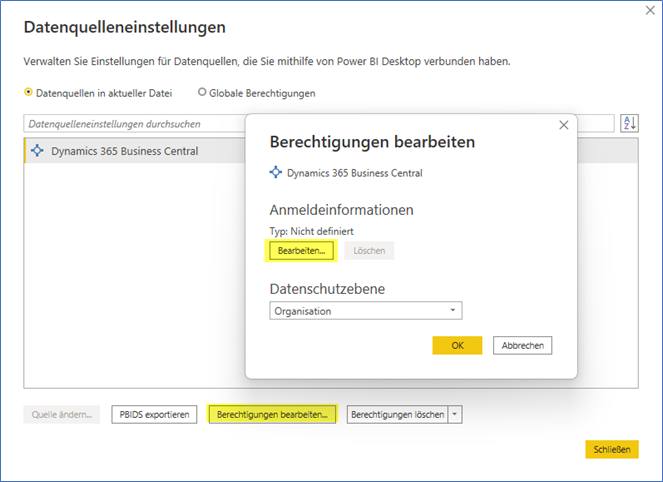Screen dimensions: 663x482
Task: Select the 'Dynamics 365 Business Central' list entry
Action: (x=125, y=151)
